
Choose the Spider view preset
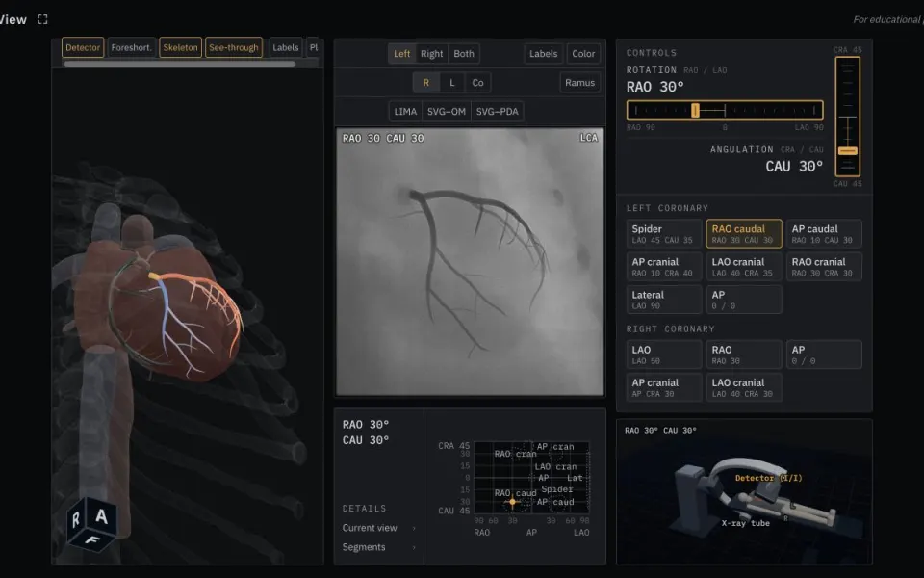coord(664,233)
